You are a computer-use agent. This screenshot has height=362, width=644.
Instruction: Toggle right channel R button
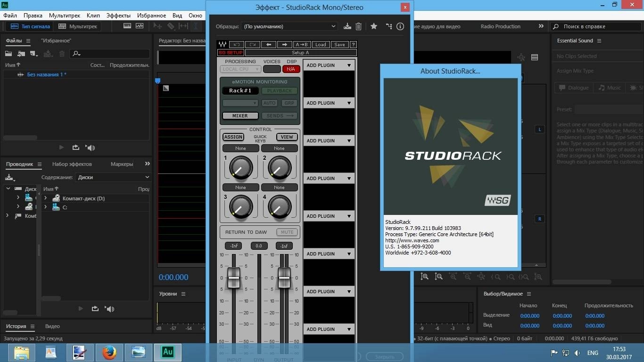(540, 219)
